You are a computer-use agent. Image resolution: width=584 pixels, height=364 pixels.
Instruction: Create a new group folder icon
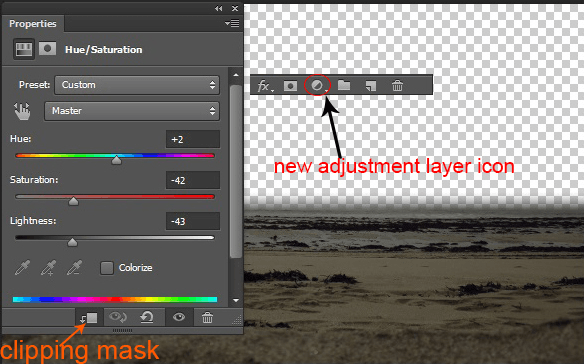coord(344,86)
